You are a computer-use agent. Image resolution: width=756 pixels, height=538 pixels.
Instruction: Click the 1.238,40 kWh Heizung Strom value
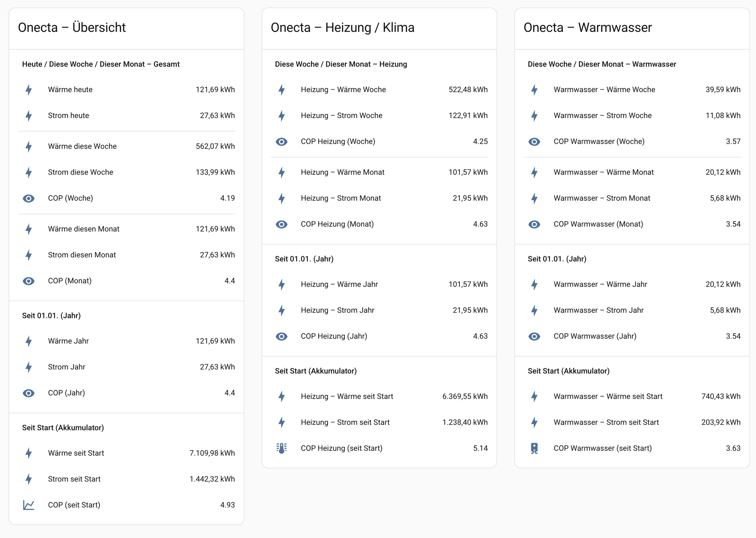tap(465, 422)
